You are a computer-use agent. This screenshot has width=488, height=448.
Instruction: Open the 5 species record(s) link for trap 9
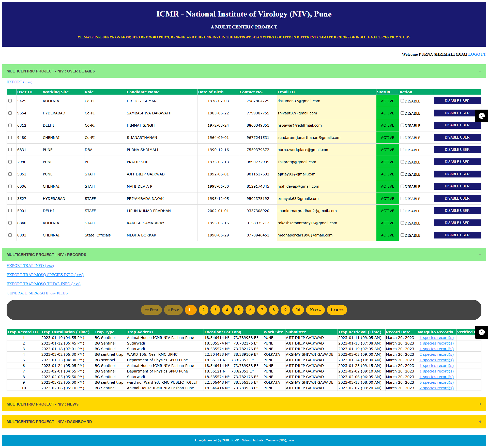[x=436, y=382]
